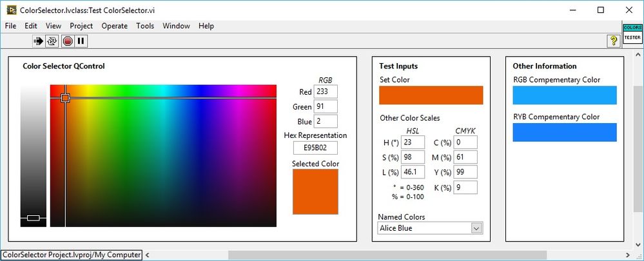Open the File menu
Screen dimensions: 644x261
(12, 26)
